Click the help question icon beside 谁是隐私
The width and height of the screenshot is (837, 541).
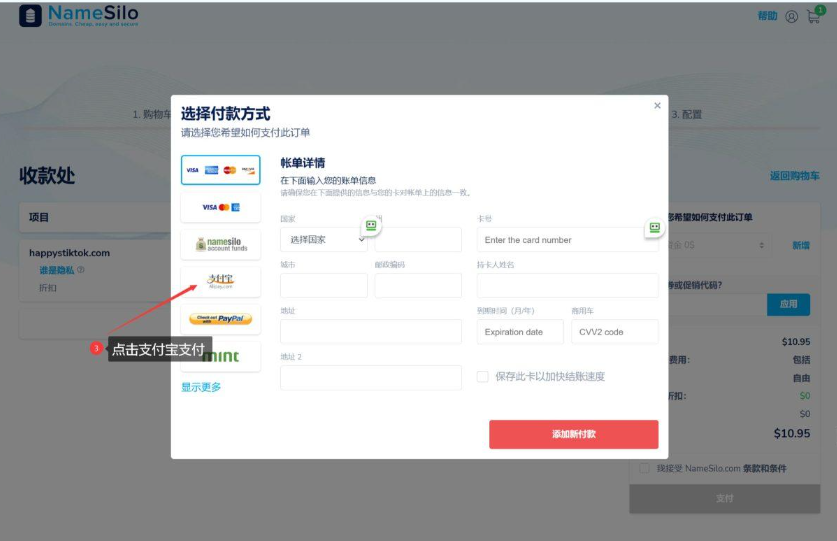pos(81,270)
